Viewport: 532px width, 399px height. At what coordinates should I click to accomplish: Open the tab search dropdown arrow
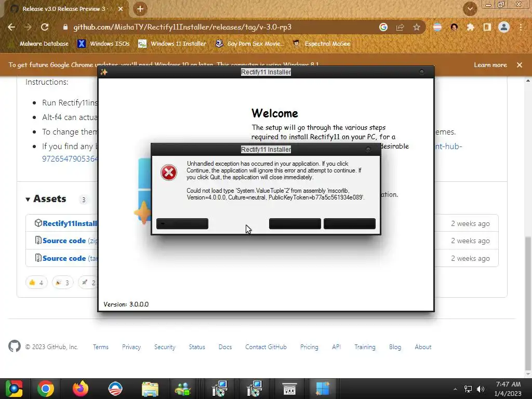coord(470,9)
